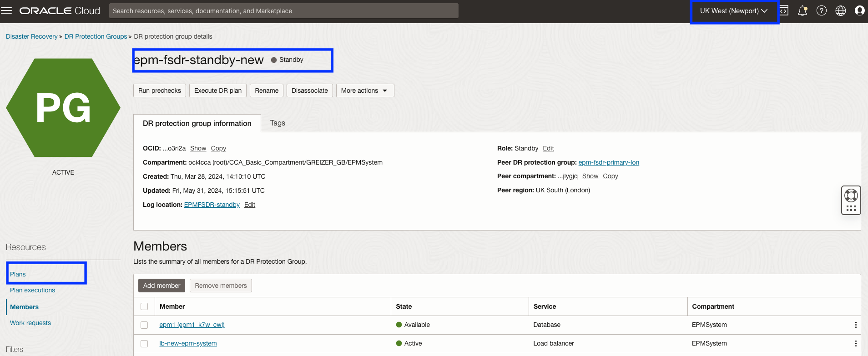The width and height of the screenshot is (868, 356).
Task: Click Add member button
Action: pyautogui.click(x=161, y=286)
